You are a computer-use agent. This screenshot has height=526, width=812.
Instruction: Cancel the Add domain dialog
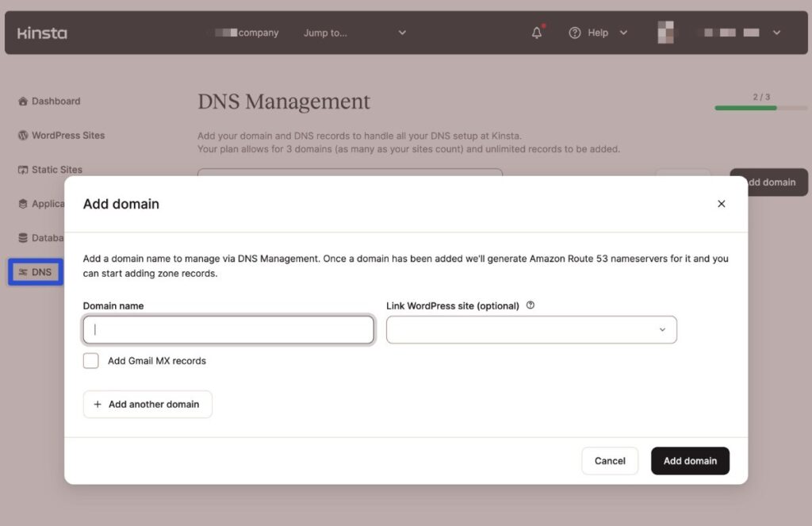click(610, 461)
